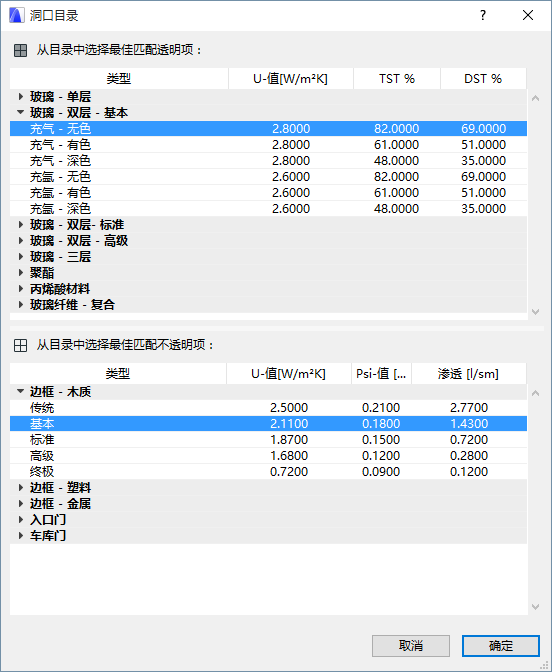Image resolution: width=552 pixels, height=672 pixels.
Task: Collapse the 边框 - 木质 group
Action: point(20,391)
